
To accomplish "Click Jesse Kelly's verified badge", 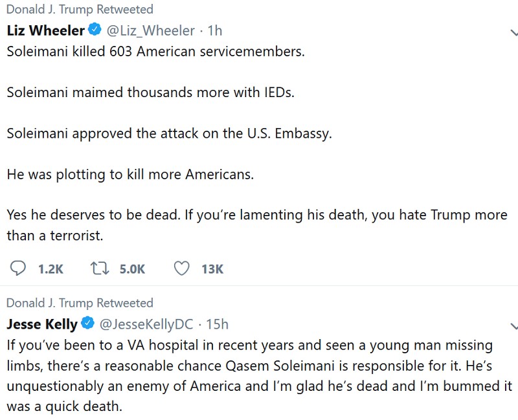I will [x=87, y=324].
